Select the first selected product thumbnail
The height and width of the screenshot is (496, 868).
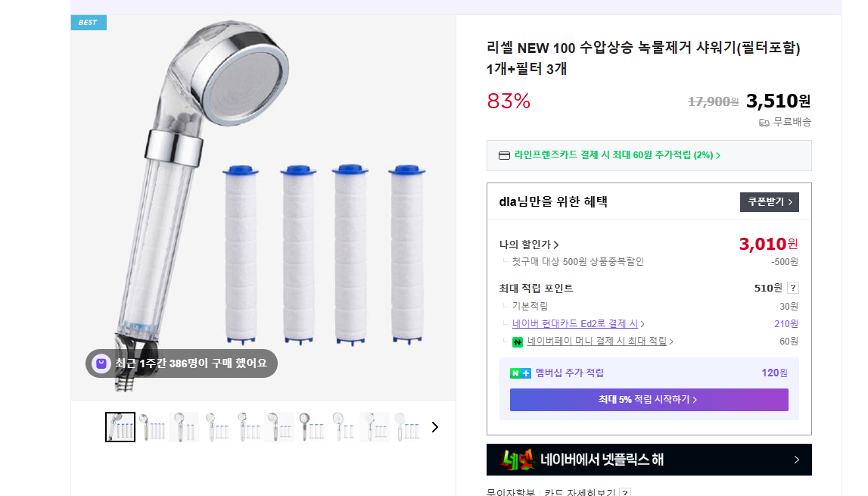(120, 427)
